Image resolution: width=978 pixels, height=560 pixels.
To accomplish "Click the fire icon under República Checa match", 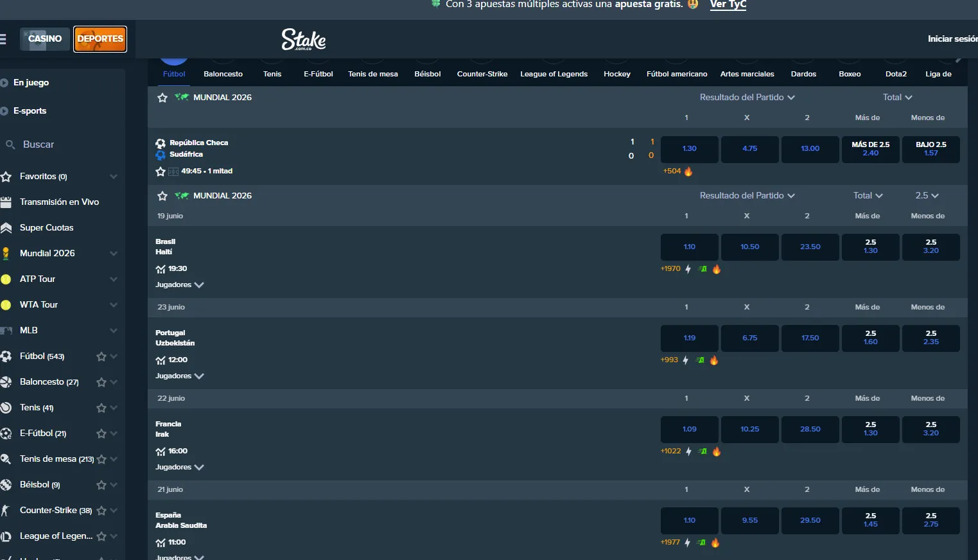I will tap(688, 171).
